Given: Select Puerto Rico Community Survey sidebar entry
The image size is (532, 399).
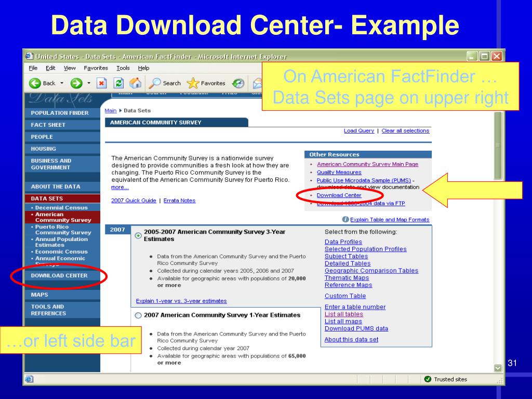Looking at the screenshot, I should (63, 230).
